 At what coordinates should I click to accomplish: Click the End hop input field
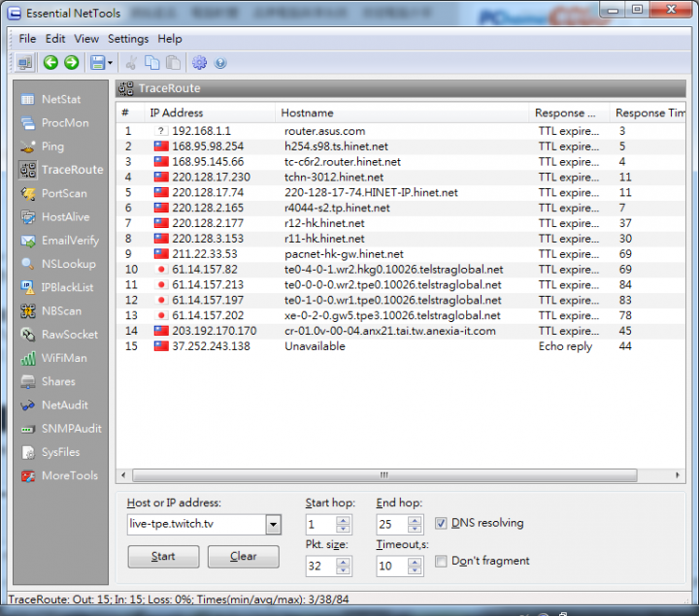[392, 524]
